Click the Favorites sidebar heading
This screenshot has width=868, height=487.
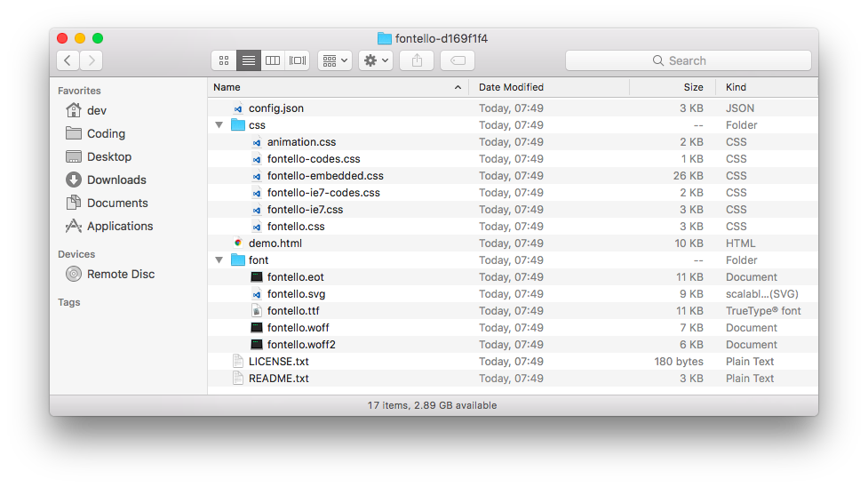pos(79,91)
